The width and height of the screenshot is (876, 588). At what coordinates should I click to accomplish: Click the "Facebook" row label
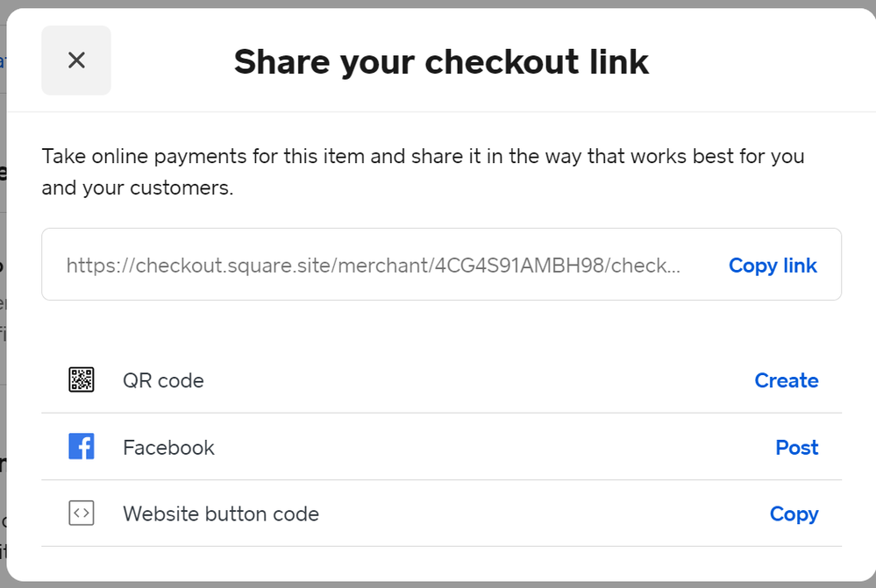[168, 447]
